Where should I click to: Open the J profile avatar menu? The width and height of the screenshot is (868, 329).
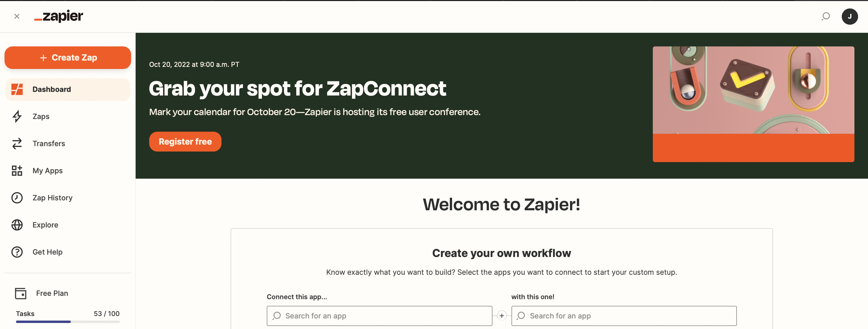tap(850, 16)
